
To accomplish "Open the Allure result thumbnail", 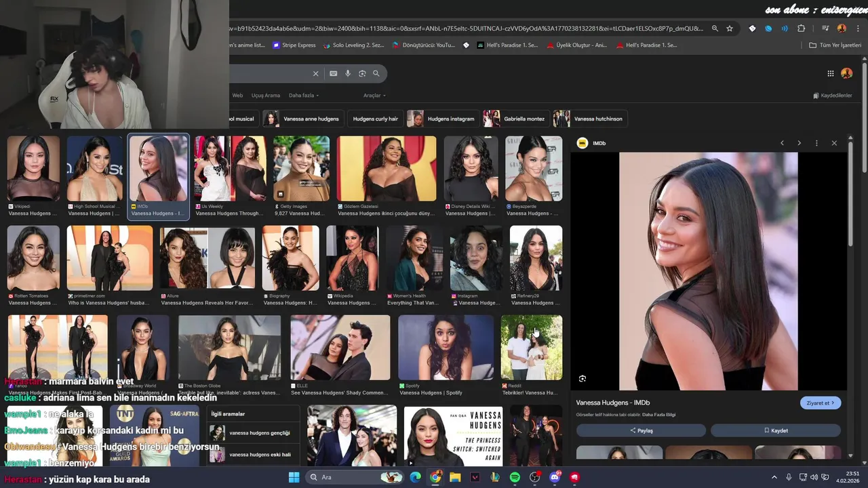I will (208, 258).
